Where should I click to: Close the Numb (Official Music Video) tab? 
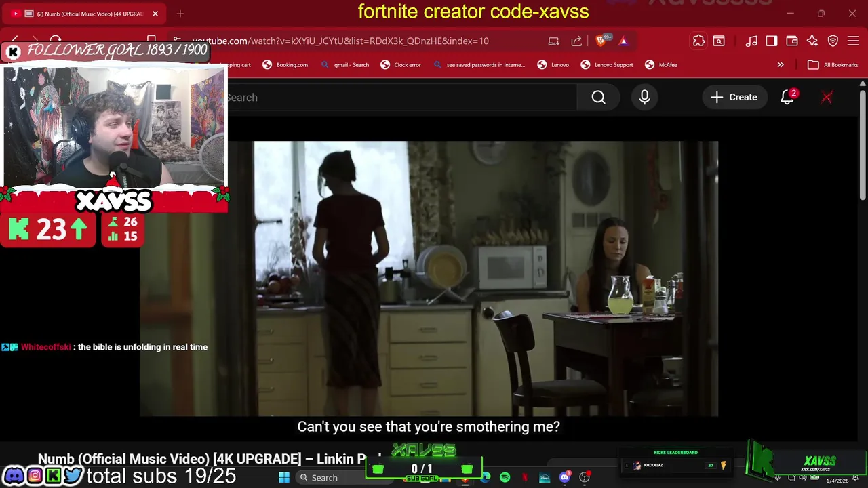155,14
